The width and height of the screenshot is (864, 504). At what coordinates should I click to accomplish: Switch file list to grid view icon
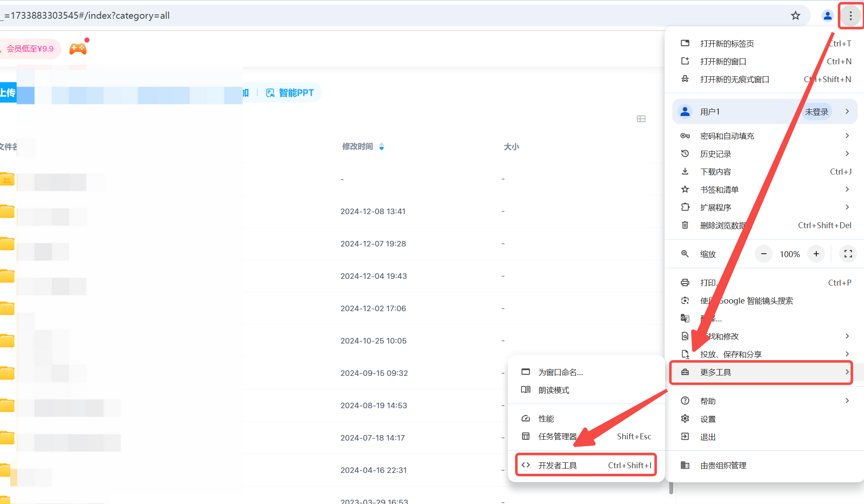(x=641, y=119)
